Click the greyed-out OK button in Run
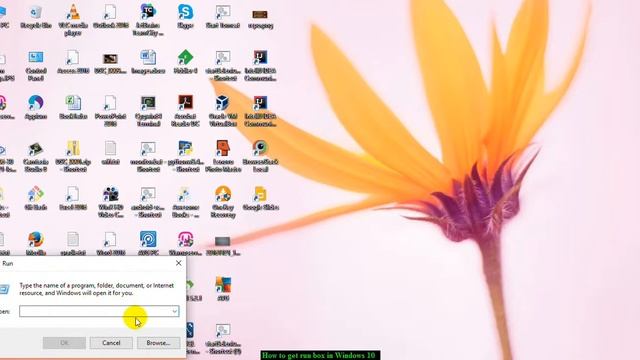The width and height of the screenshot is (640, 360). tap(64, 343)
